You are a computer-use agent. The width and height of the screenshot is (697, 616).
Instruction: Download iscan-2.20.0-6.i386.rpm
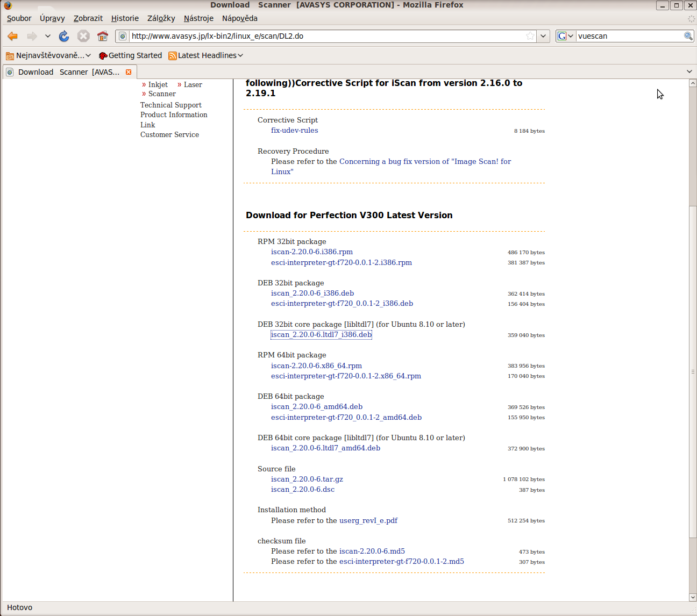(312, 252)
